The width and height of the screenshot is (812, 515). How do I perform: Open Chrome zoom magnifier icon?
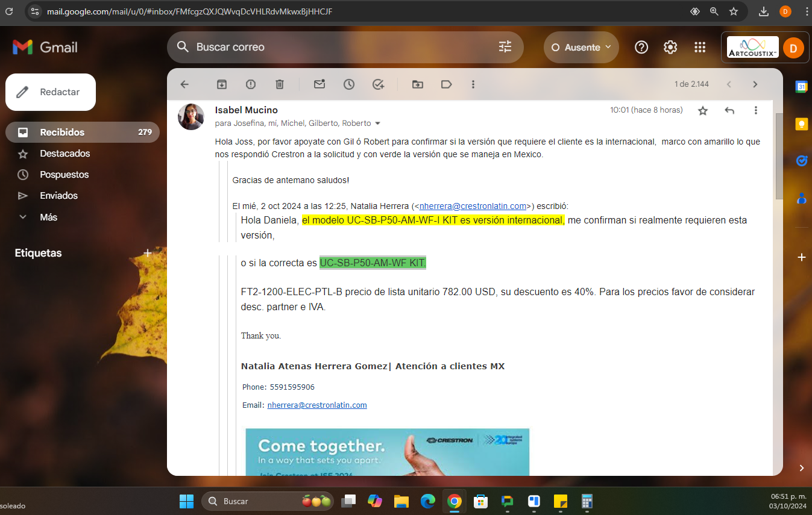pos(714,11)
